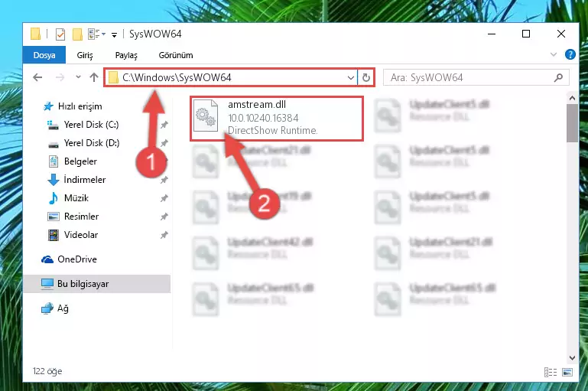This screenshot has height=391, width=588.
Task: Click the Properties icon in the quick access toolbar
Action: tap(60, 34)
